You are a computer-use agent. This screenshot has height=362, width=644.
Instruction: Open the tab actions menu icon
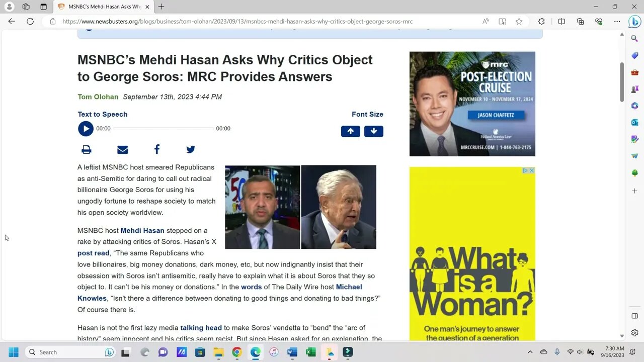[43, 7]
